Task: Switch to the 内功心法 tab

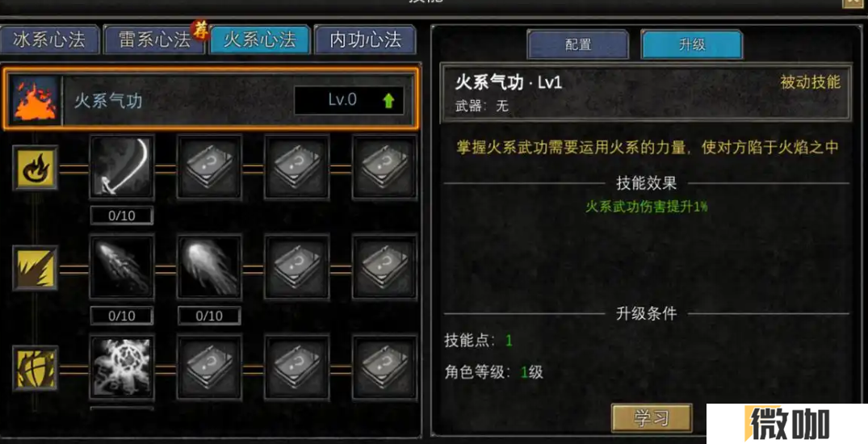Action: [x=365, y=40]
